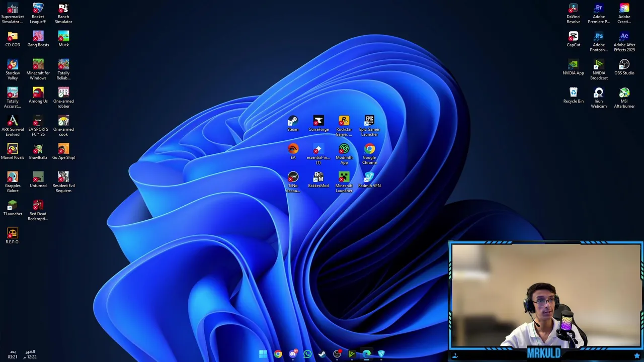This screenshot has width=644, height=362.
Task: Select the Adobe Creative Cloud icon
Action: pos(624,14)
